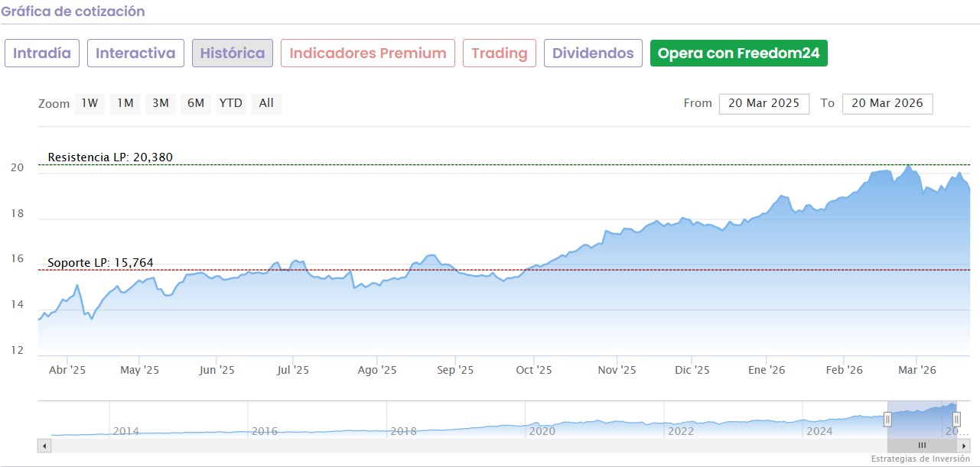Click the navigator scrollbar left arrow

coord(44,446)
